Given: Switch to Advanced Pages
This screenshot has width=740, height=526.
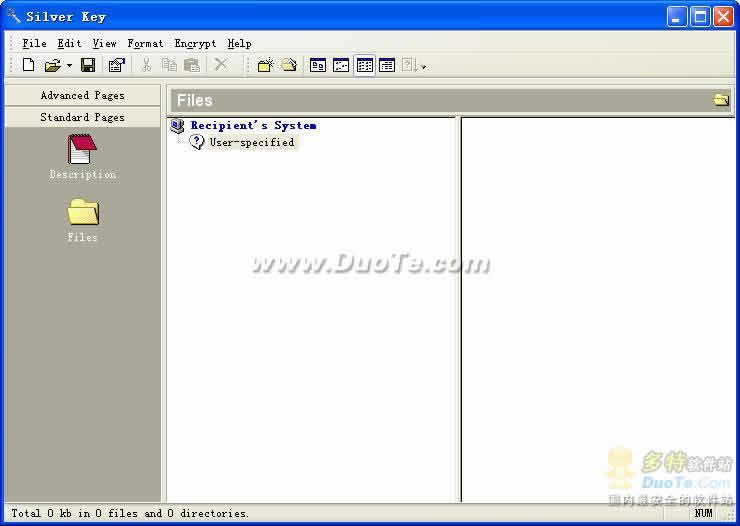Looking at the screenshot, I should 83,95.
